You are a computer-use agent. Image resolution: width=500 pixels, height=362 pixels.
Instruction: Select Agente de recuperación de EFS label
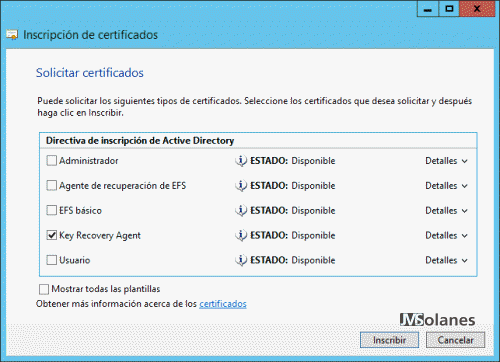pyautogui.click(x=122, y=186)
